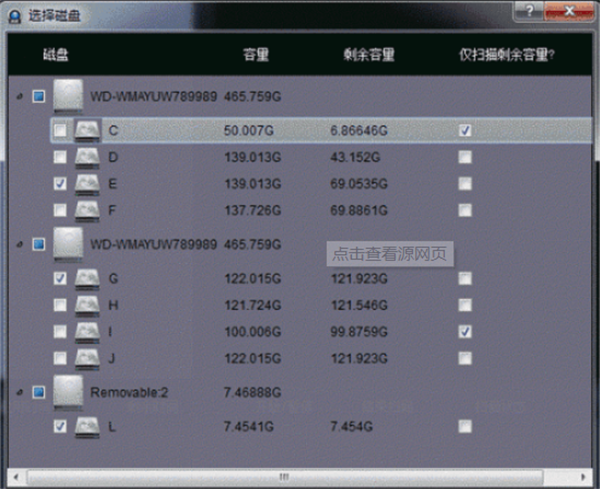
Task: Toggle free-space-only scan for drive C
Action: tap(465, 130)
